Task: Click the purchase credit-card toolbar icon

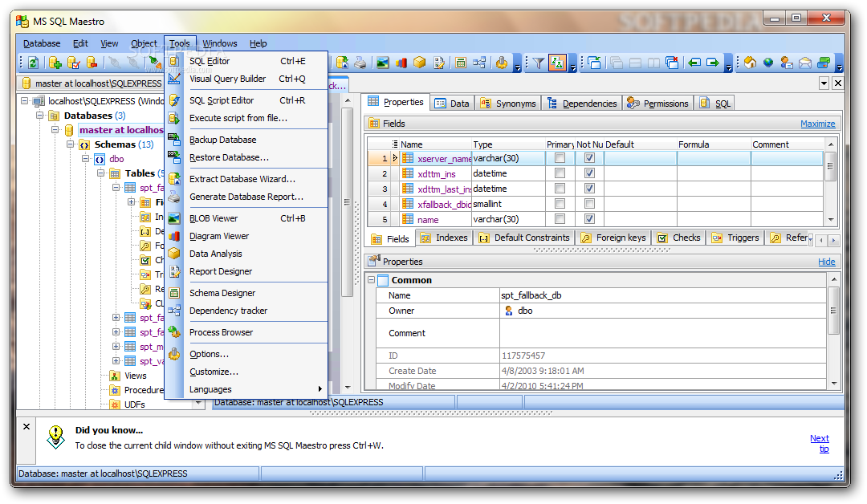Action: coord(824,63)
